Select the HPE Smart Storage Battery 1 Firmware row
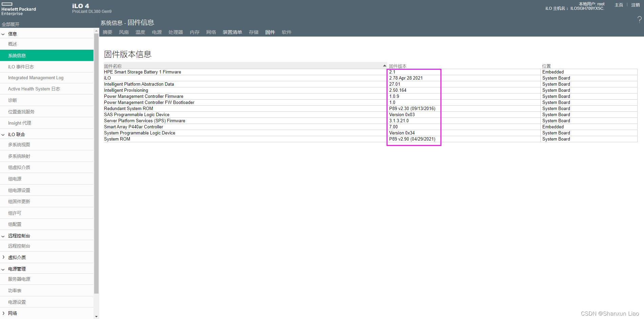Screen dimensions: 644x319 pyautogui.click(x=371, y=72)
